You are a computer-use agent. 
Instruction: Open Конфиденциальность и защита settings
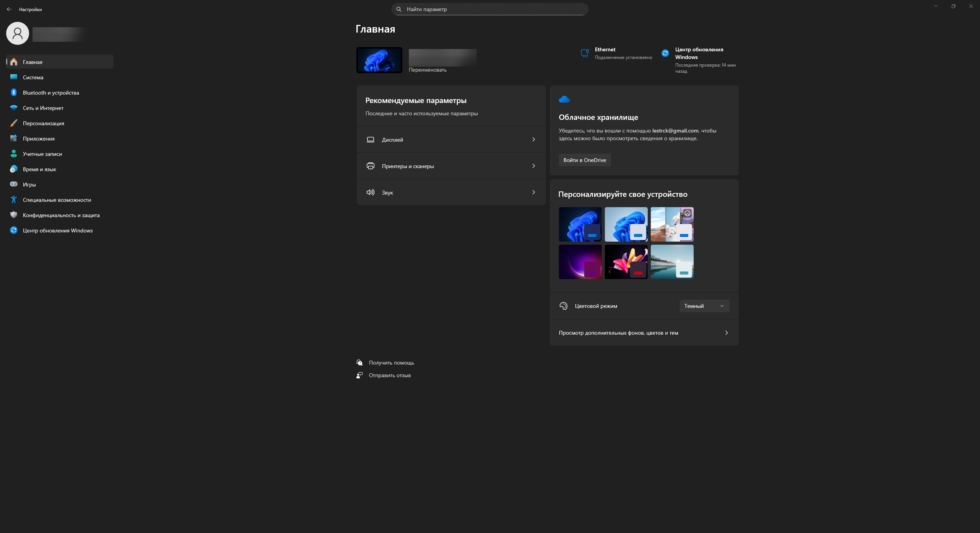click(x=61, y=215)
